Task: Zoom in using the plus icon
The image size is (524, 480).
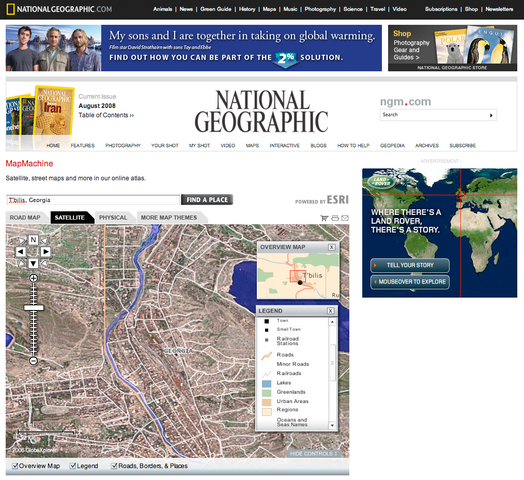Action: (33, 278)
